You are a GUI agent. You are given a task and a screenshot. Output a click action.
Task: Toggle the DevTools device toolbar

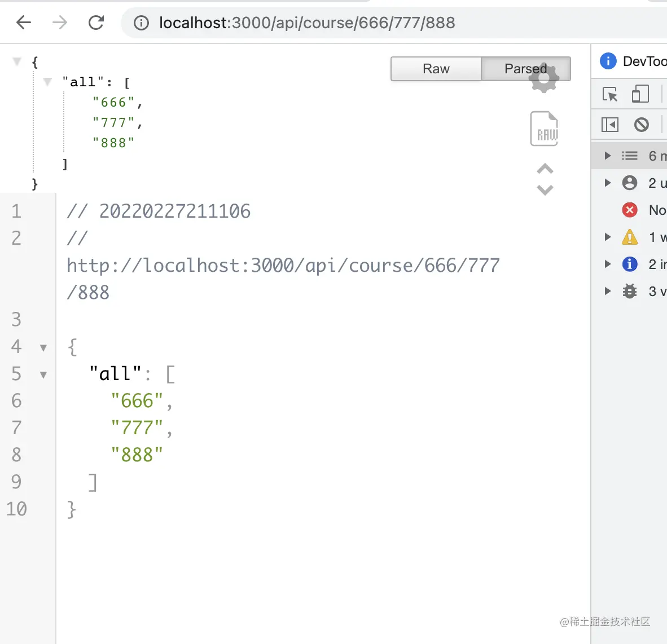tap(640, 94)
